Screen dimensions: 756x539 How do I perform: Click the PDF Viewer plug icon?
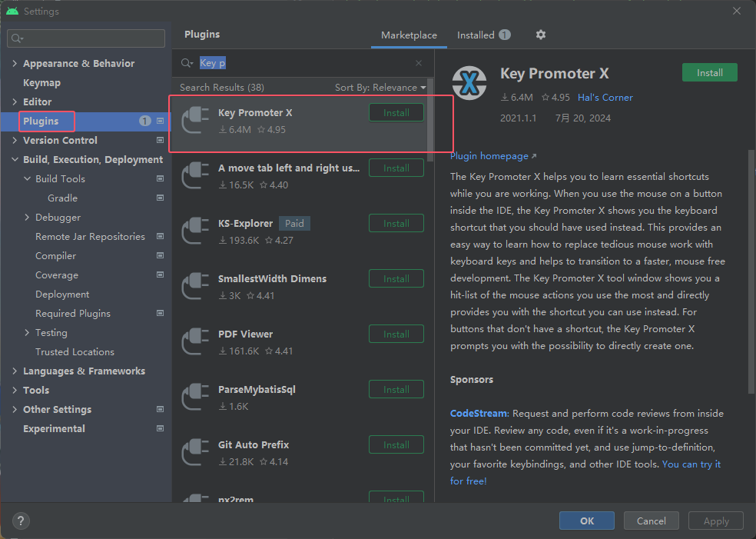195,341
